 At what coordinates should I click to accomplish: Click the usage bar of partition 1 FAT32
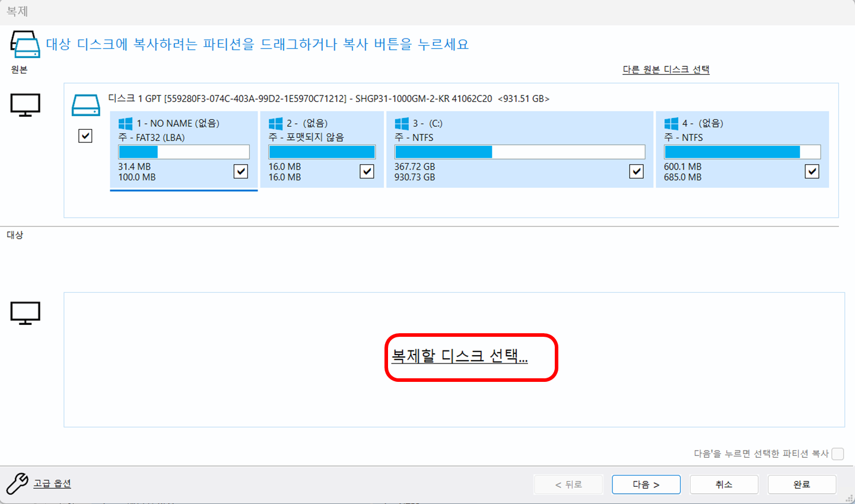coord(184,152)
